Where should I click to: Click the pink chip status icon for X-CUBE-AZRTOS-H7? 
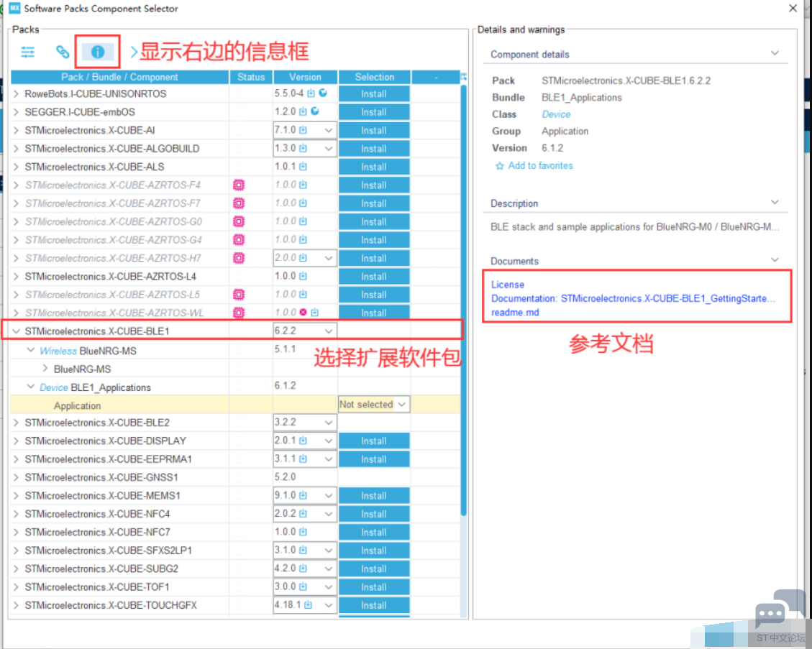pos(239,258)
